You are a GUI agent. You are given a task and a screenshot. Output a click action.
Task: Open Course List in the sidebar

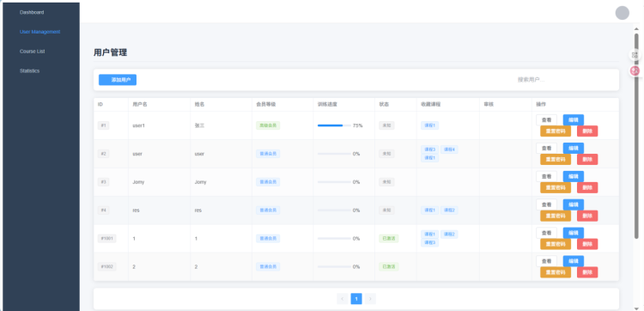32,52
